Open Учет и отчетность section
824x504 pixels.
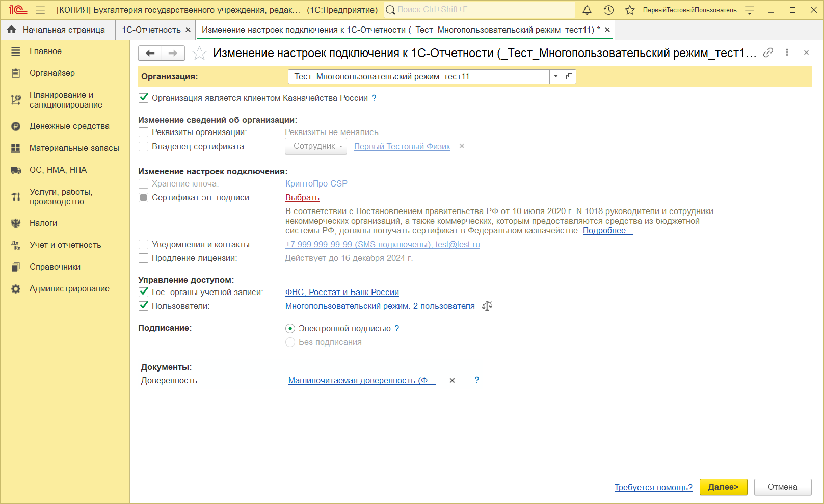point(65,245)
